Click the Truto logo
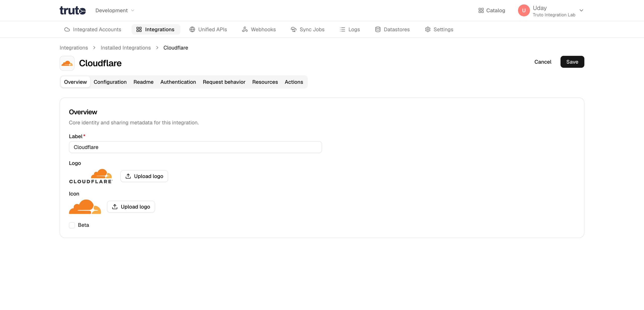This screenshot has height=310, width=644. tap(72, 10)
